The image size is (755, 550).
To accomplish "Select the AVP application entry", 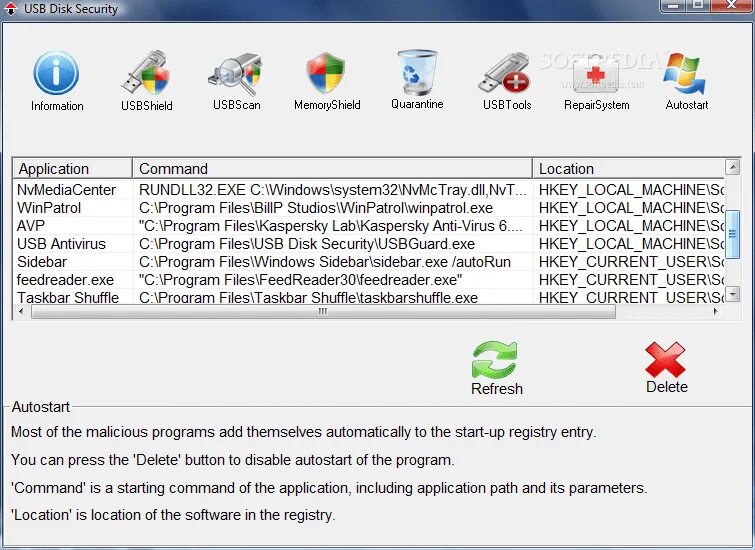I will [31, 226].
